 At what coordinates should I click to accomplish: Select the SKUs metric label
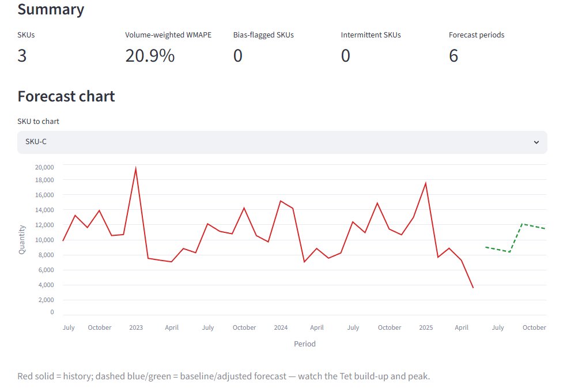[26, 35]
